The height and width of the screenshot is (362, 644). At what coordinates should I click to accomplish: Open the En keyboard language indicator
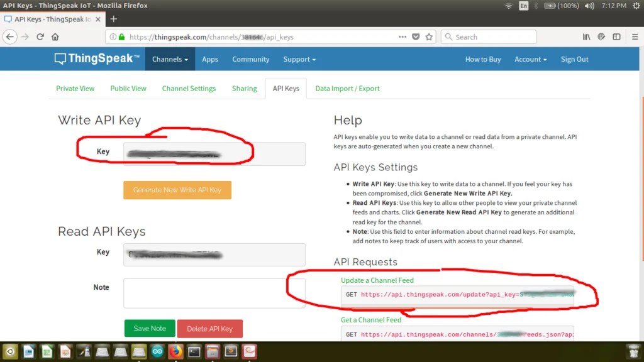[x=523, y=6]
